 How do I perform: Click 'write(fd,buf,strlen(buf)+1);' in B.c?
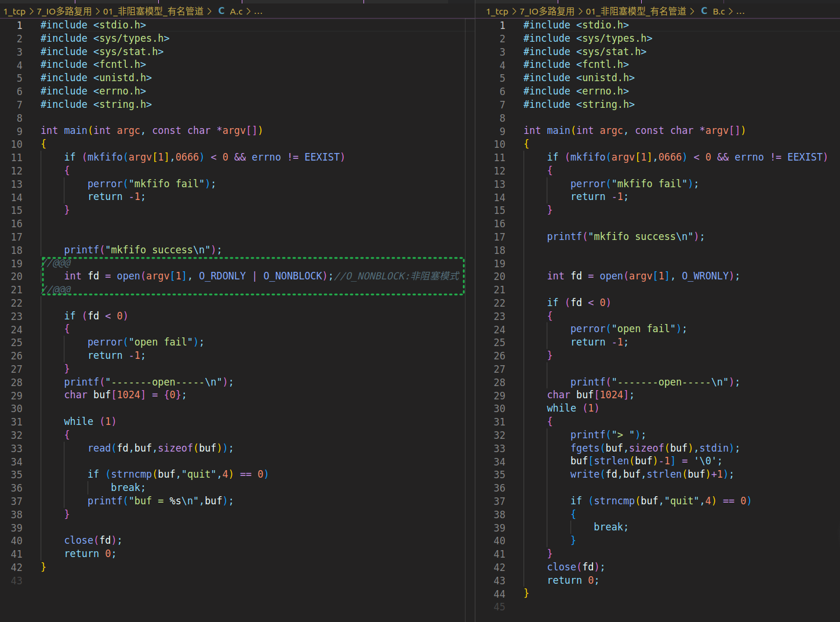coord(652,474)
